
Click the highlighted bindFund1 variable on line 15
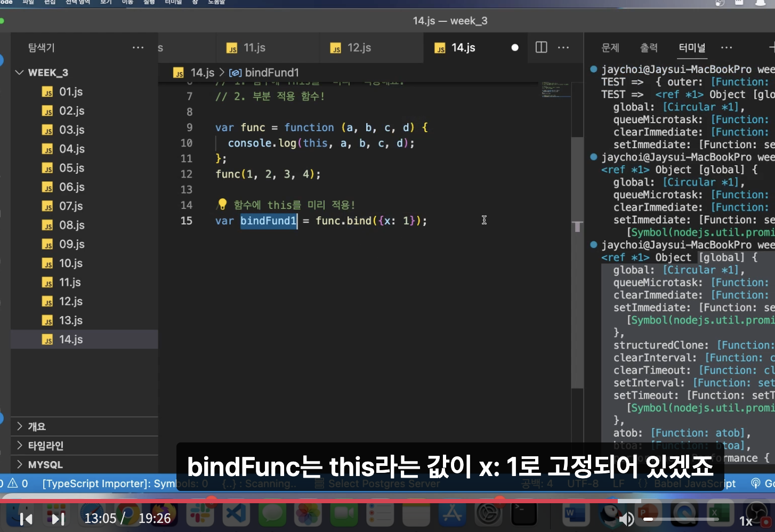pos(268,221)
